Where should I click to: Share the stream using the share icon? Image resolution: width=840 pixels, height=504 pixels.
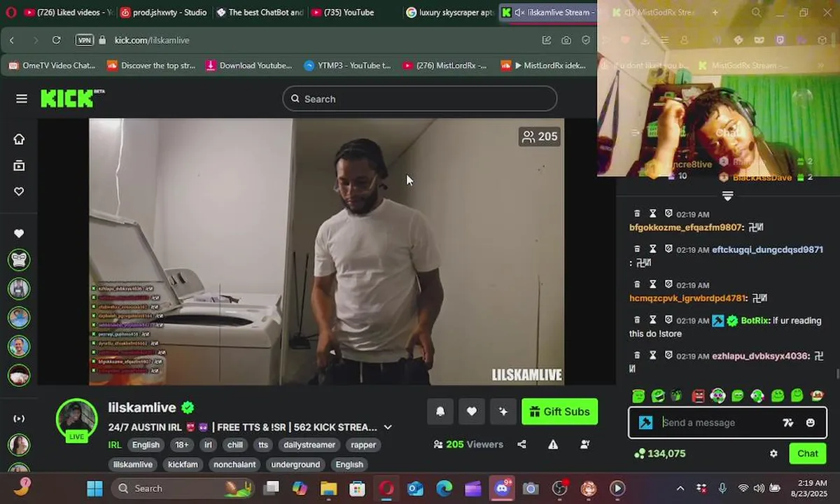pos(521,444)
